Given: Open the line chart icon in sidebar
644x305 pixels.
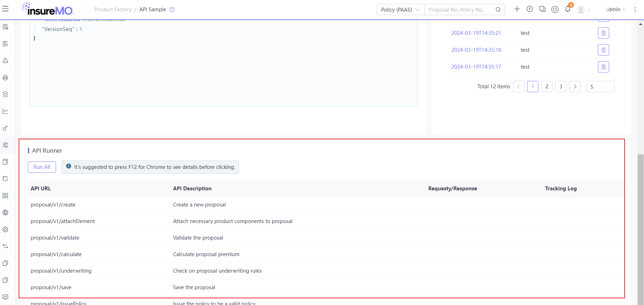Looking at the screenshot, I should 5,111.
